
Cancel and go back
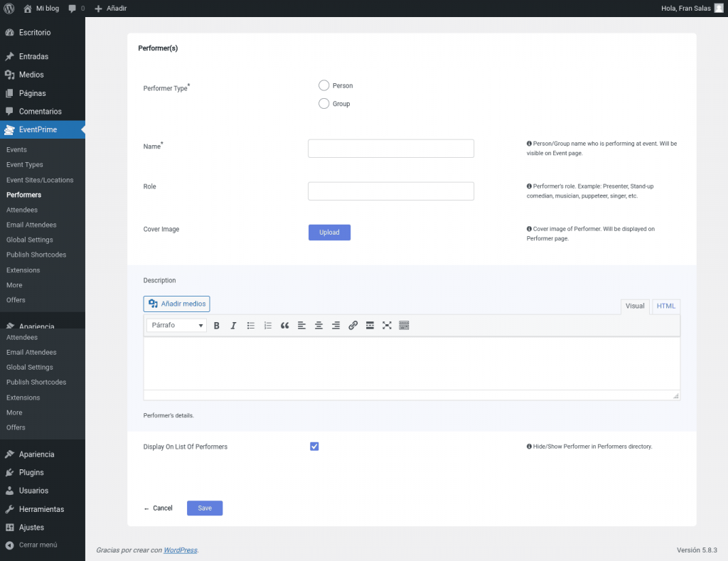158,508
